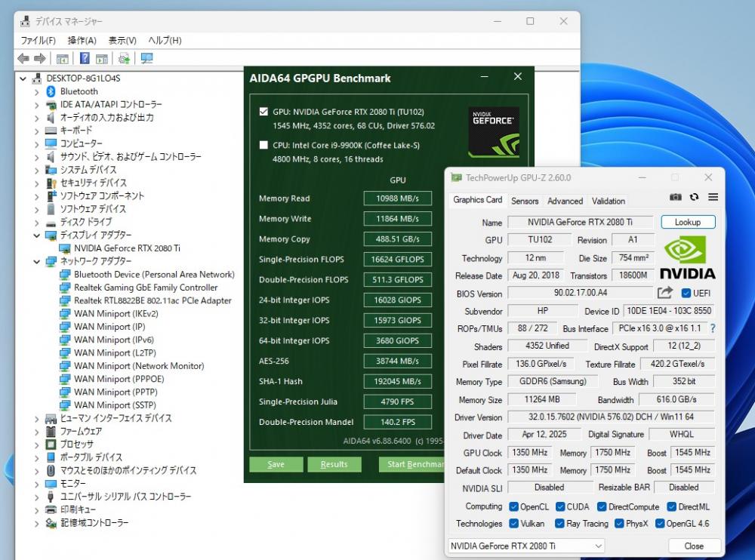The height and width of the screenshot is (560, 755).
Task: Click the GPU-Z refresh icon
Action: coord(694,196)
